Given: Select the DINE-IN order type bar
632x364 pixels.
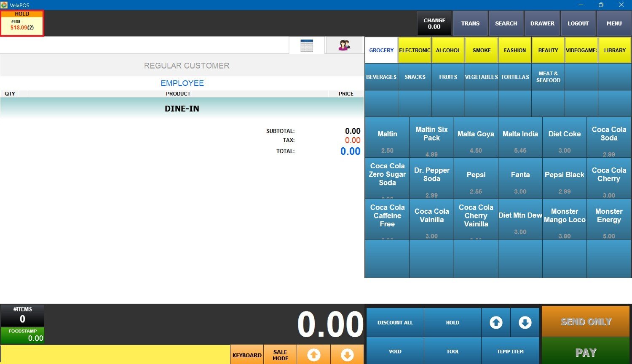Looking at the screenshot, I should pyautogui.click(x=182, y=109).
